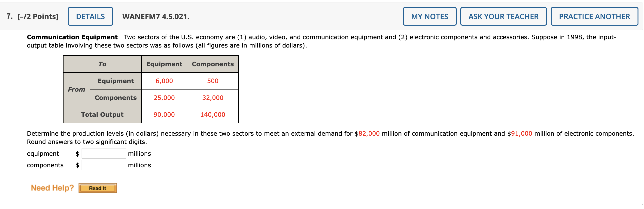Click MY NOTES to add a note
This screenshot has width=644, height=209.
point(430,16)
